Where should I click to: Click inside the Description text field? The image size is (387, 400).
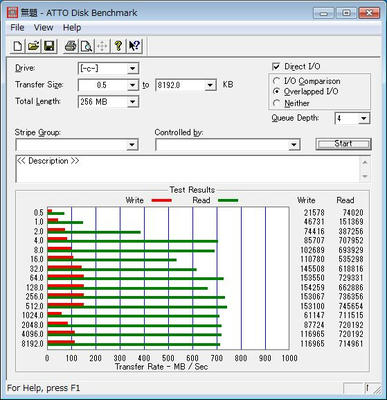coord(188,169)
